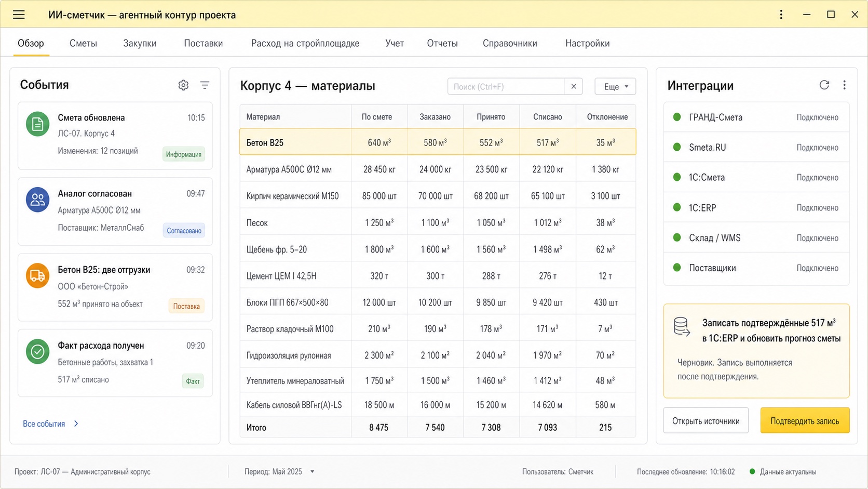This screenshot has height=489, width=868.
Task: Refresh the Интеграции panel
Action: point(824,85)
